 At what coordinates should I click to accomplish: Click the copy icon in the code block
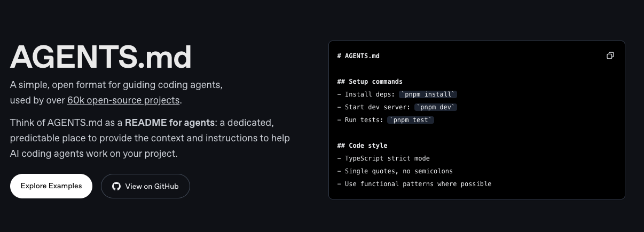(x=610, y=56)
